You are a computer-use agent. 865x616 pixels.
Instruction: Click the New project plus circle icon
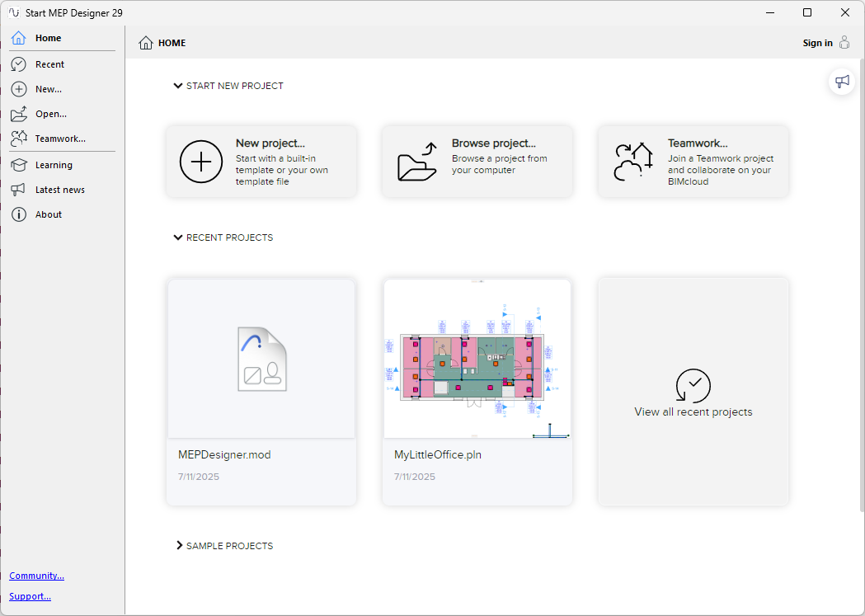tap(201, 161)
